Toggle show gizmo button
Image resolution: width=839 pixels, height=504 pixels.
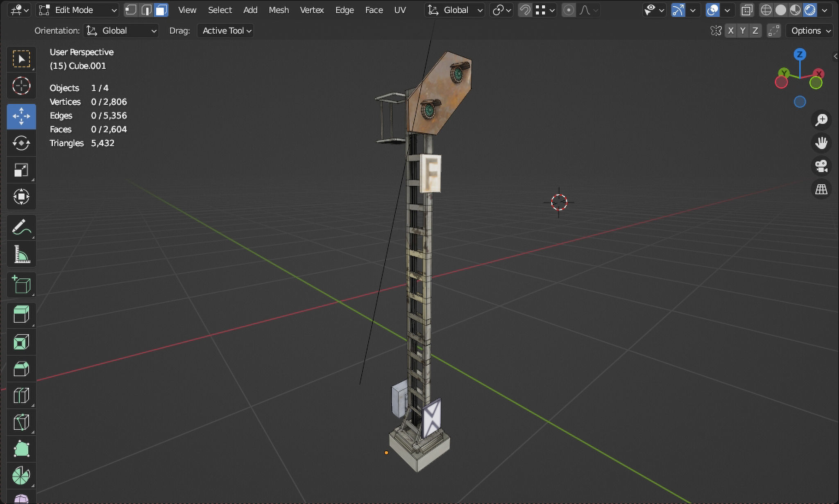[x=678, y=10]
